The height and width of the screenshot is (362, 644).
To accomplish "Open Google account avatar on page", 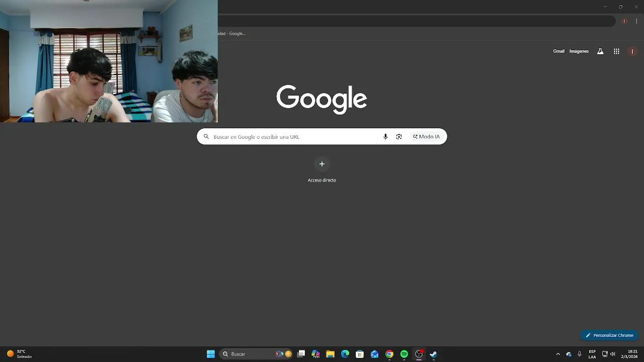I will pos(632,51).
